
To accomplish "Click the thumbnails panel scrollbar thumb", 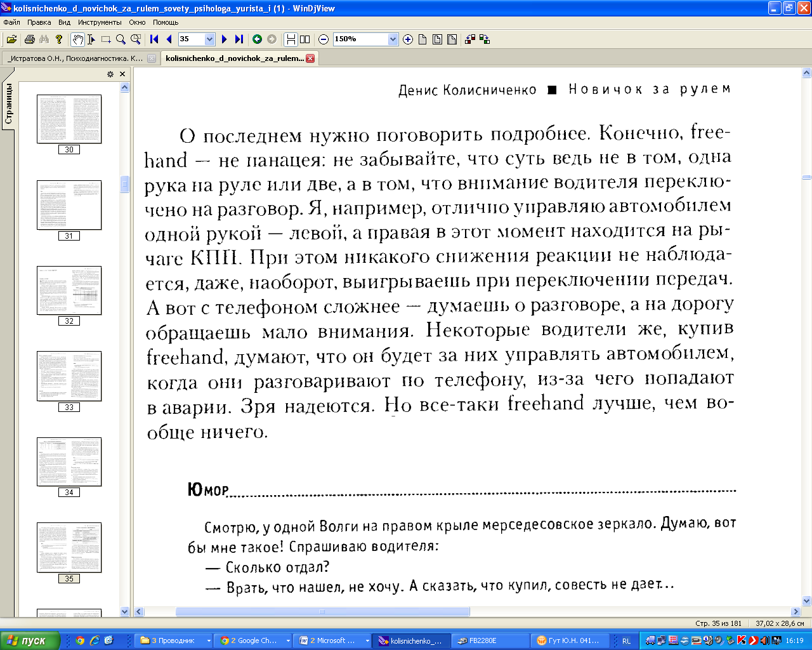I will [x=124, y=184].
